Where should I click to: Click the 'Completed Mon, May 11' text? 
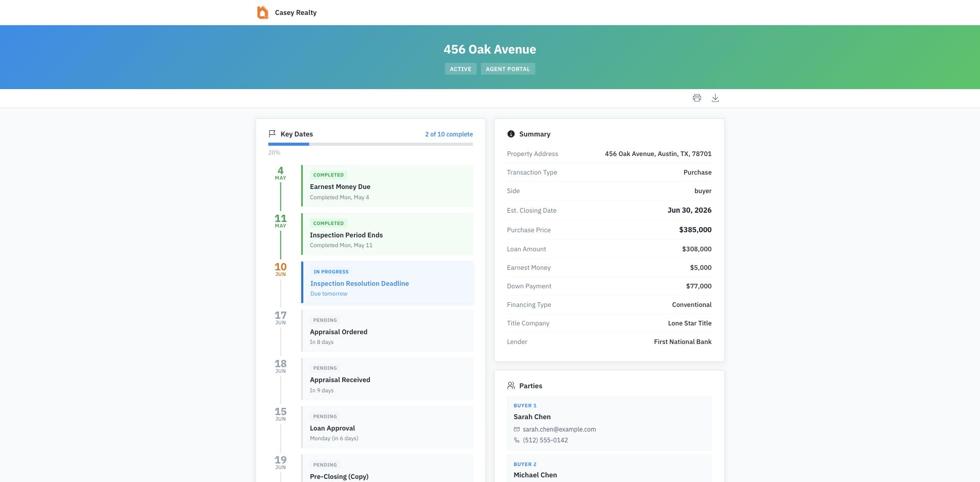341,245
